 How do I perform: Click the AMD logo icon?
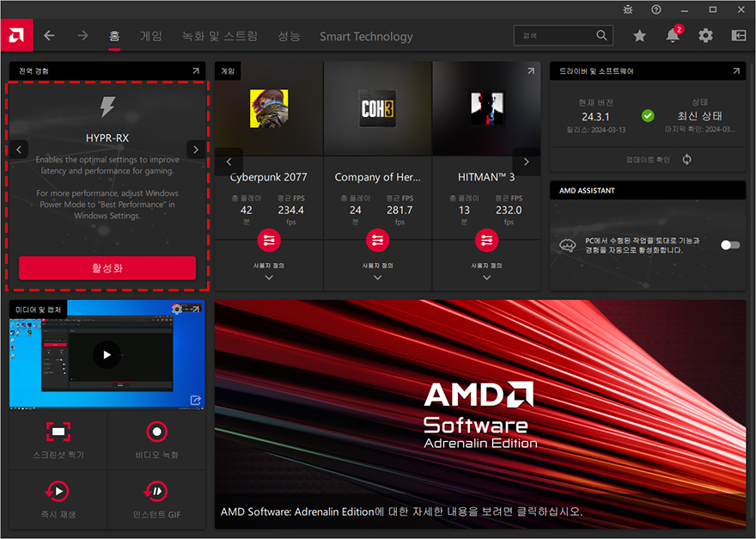[16, 35]
